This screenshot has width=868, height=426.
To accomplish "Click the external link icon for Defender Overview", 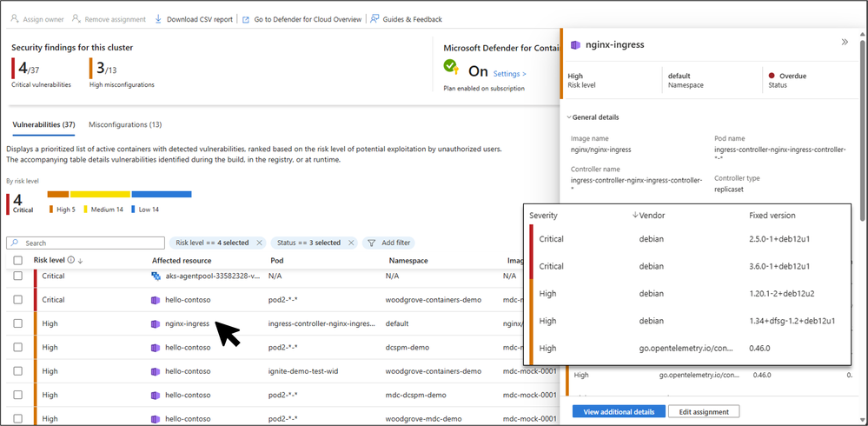I will coord(246,19).
